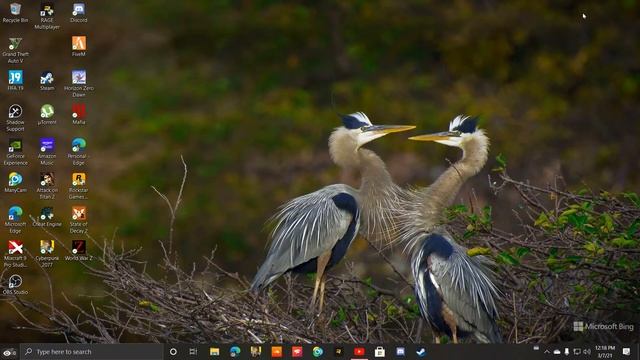The height and width of the screenshot is (360, 640).
Task: Select the GeForce Experience desktop icon
Action: (x=15, y=152)
